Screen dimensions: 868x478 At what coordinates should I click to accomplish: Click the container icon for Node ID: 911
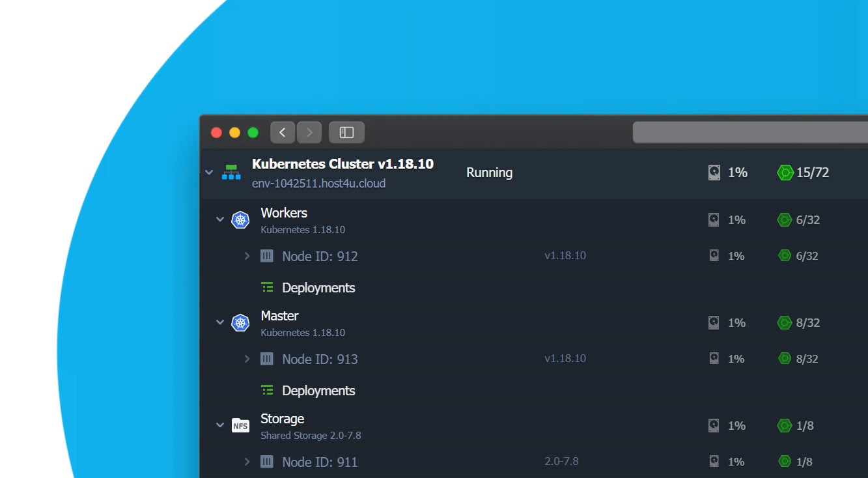[x=266, y=462]
